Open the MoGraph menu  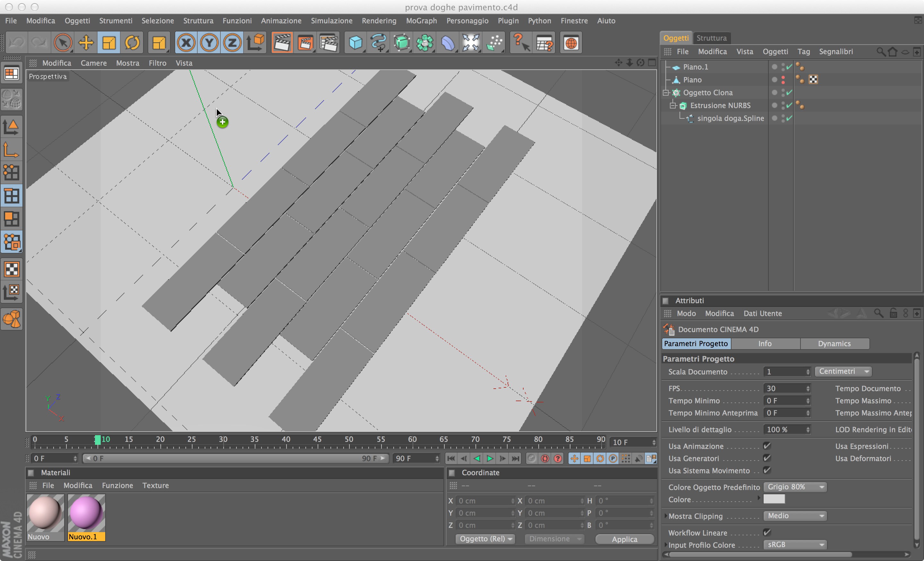(421, 21)
